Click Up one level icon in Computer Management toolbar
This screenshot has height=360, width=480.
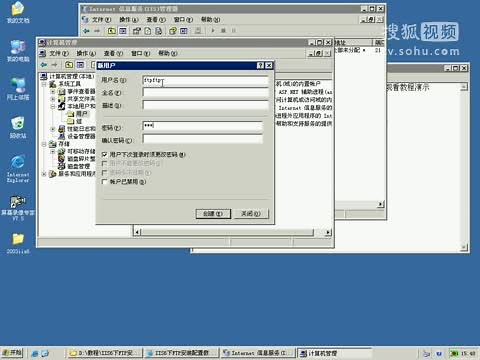[x=69, y=65]
